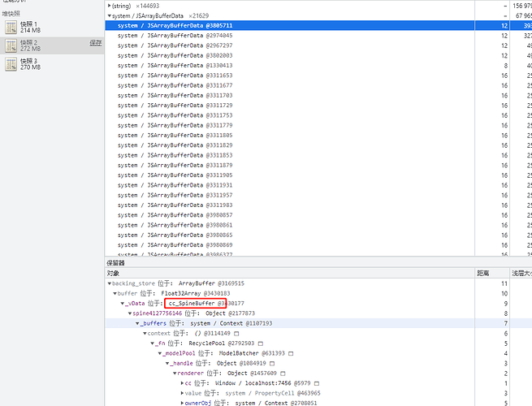Viewport: 532px width, 406px height.
Task: Expand ownerObj in system / Context @2708051
Action: click(182, 404)
